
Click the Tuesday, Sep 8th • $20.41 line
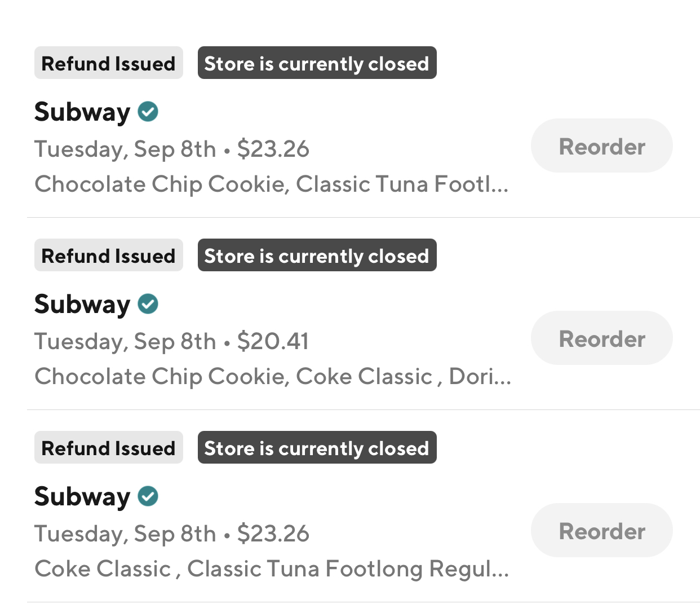(x=171, y=341)
